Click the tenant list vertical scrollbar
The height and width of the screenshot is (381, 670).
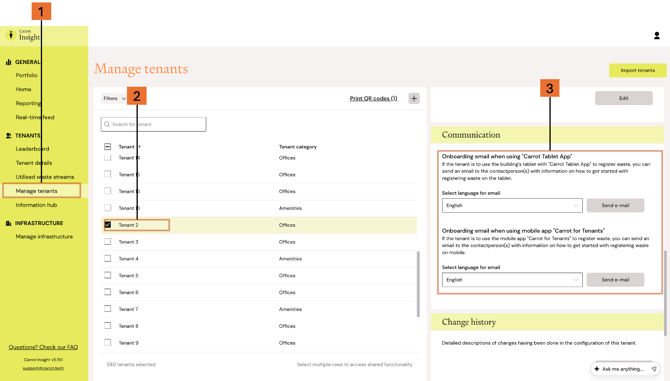[x=418, y=284]
